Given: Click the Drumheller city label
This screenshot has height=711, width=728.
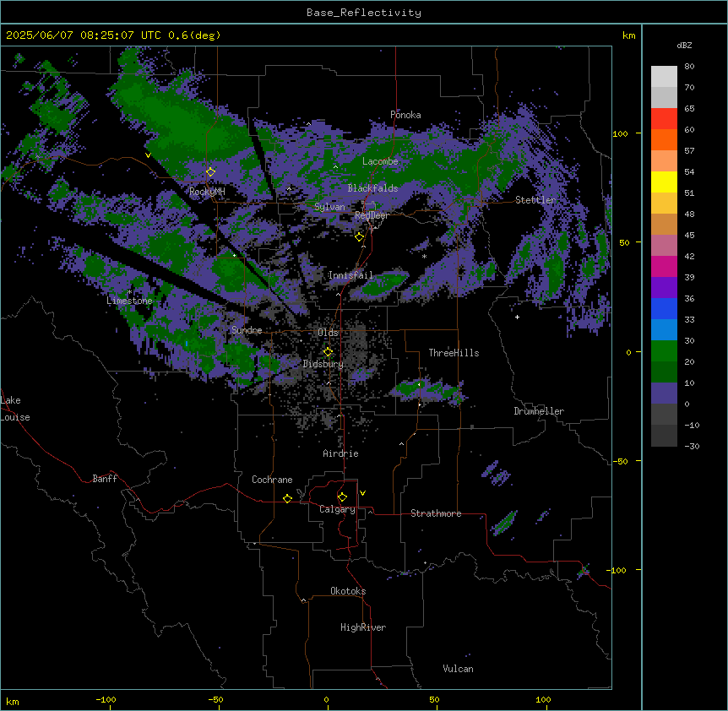Looking at the screenshot, I should point(539,411).
